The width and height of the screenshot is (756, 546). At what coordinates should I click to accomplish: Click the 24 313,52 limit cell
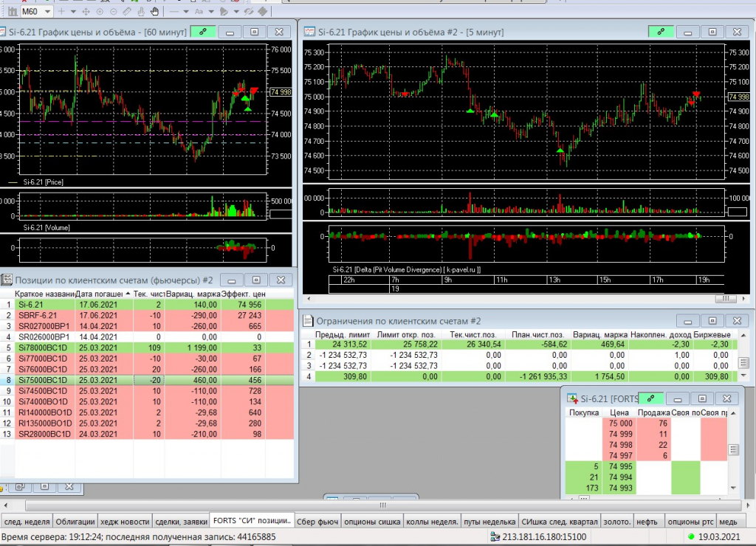pyautogui.click(x=343, y=344)
